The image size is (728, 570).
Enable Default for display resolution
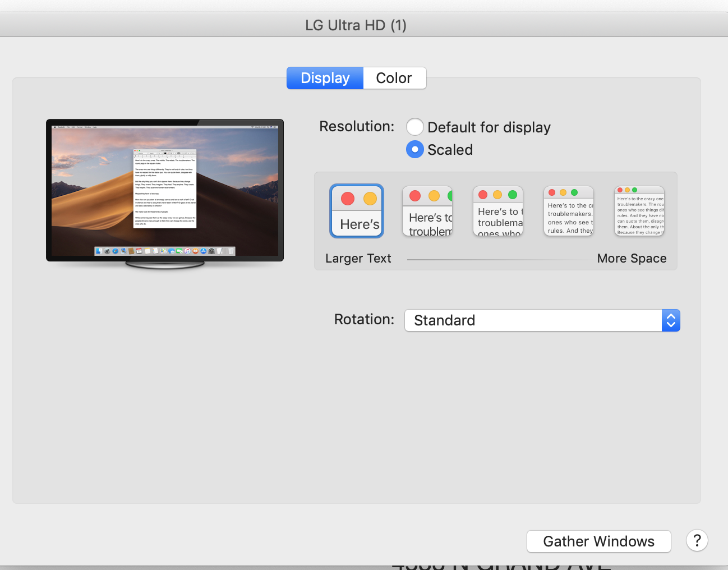point(415,127)
